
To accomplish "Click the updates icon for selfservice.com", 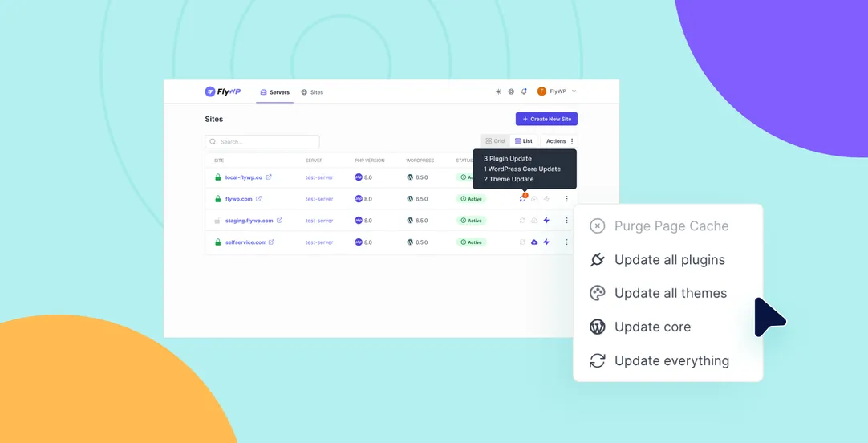I will pyautogui.click(x=522, y=242).
